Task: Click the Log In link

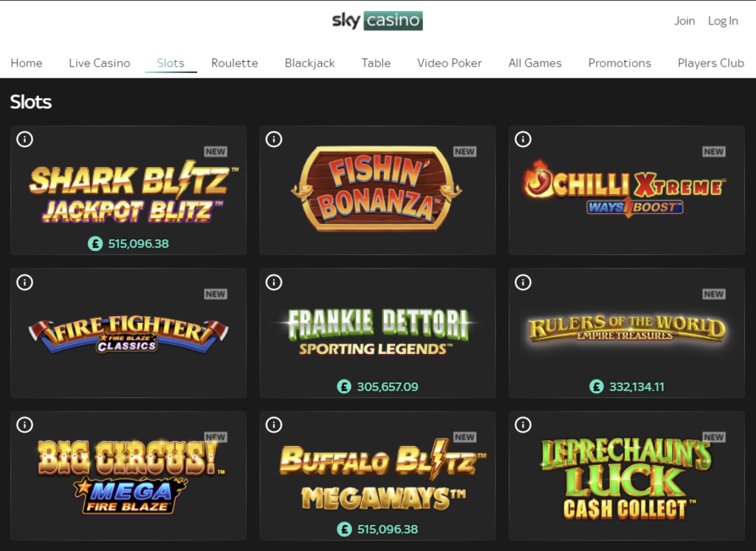Action: [724, 21]
